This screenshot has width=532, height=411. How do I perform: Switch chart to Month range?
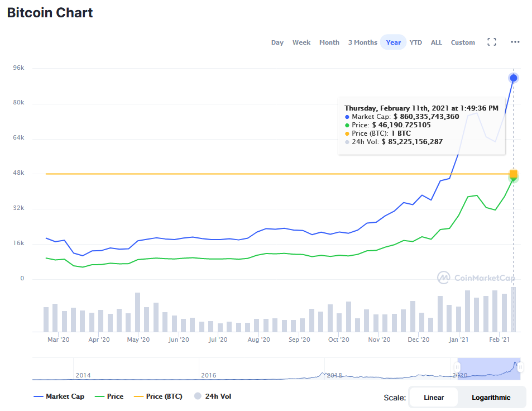329,42
